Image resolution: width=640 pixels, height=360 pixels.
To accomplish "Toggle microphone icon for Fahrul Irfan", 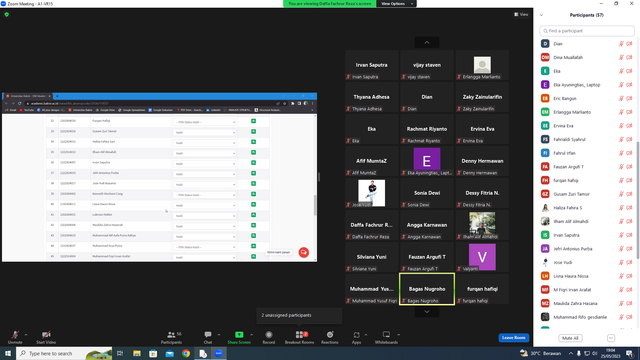I will click(621, 153).
